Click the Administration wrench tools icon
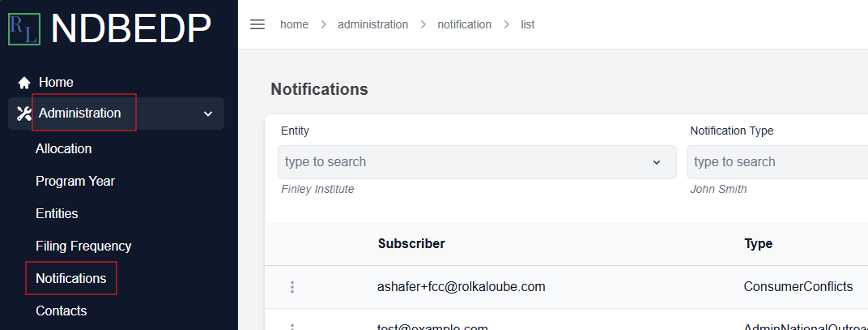The image size is (868, 330). click(x=23, y=114)
